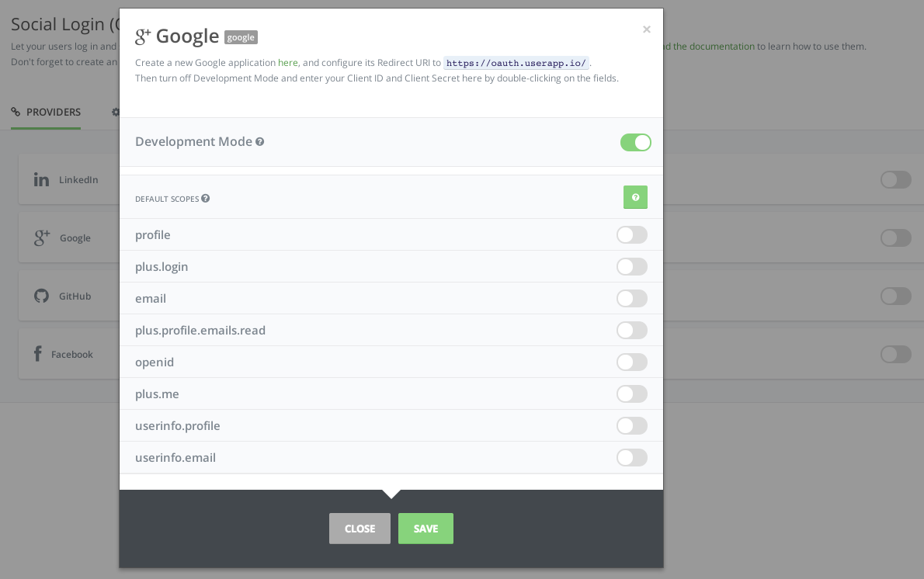Image resolution: width=924 pixels, height=579 pixels.
Task: Click the 'Development Mode' label
Action: tap(193, 141)
